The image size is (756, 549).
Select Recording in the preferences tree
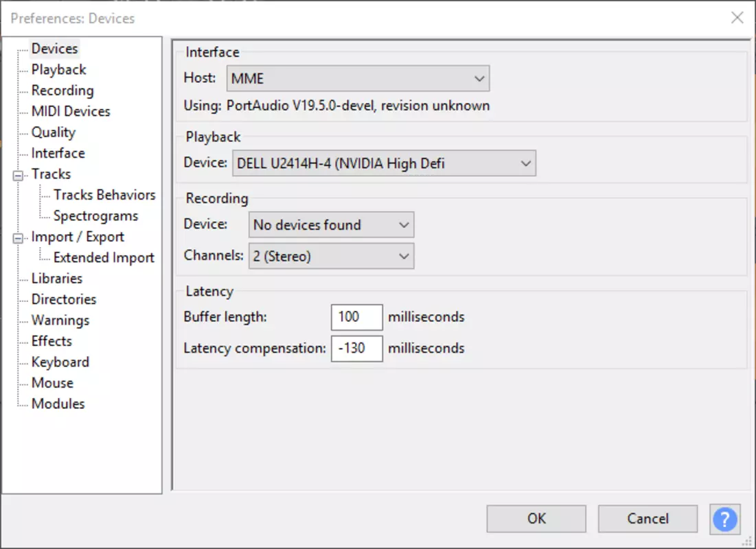(x=62, y=91)
